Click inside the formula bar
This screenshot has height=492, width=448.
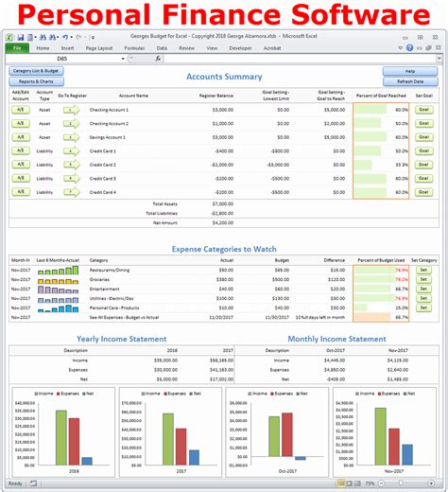click(300, 59)
